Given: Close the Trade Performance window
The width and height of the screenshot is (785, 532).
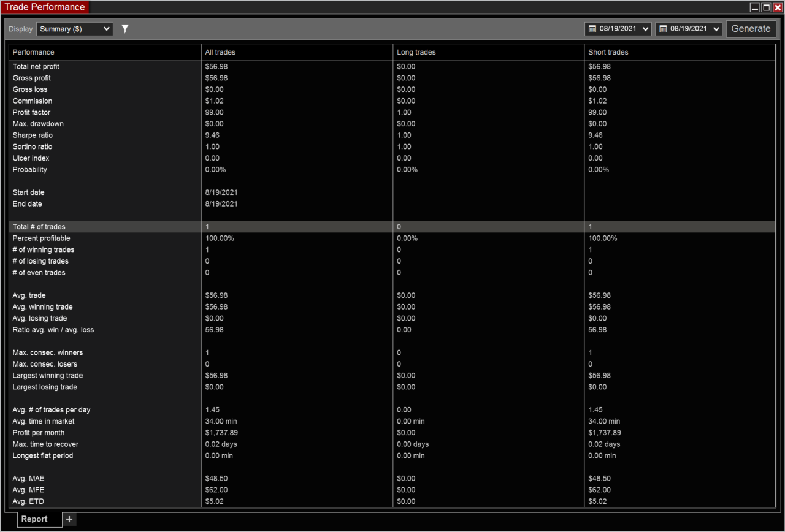Looking at the screenshot, I should pyautogui.click(x=777, y=7).
